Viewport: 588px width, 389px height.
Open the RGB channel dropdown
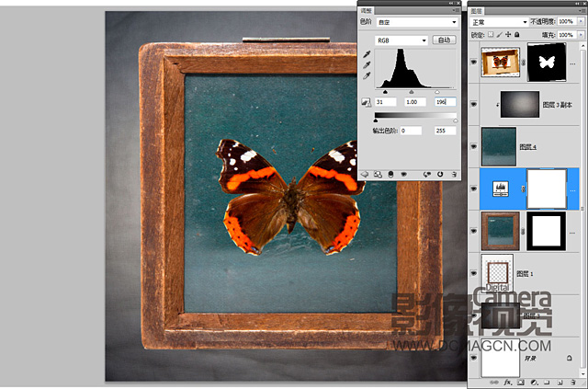click(x=401, y=40)
